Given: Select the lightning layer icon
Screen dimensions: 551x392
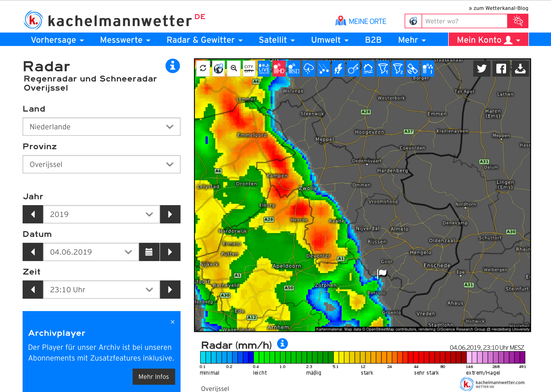Looking at the screenshot, I should 338,69.
